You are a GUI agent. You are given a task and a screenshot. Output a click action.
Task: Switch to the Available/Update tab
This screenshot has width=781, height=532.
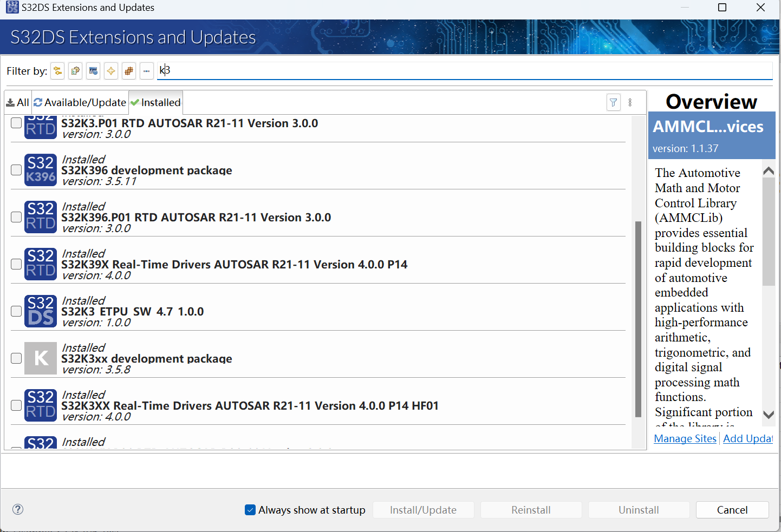tap(80, 102)
